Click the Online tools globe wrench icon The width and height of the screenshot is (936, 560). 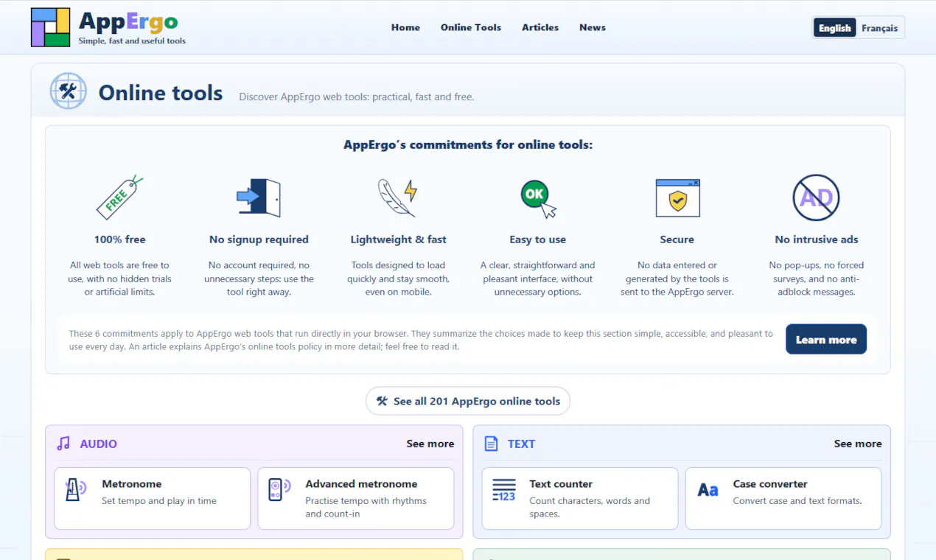pyautogui.click(x=69, y=91)
